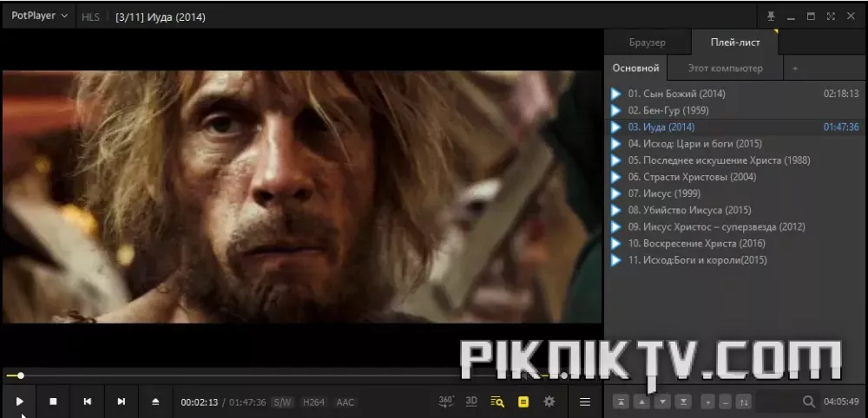Remove item from playlist with minus button
The image size is (868, 418).
click(727, 402)
